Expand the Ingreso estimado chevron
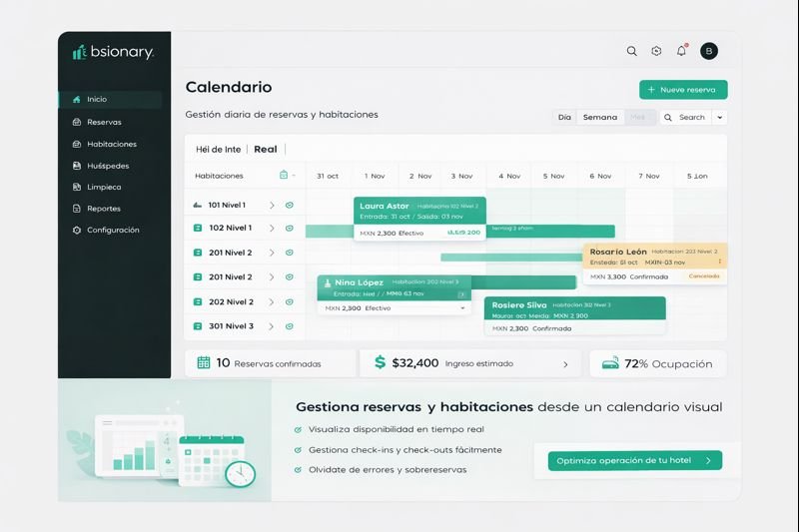 click(x=565, y=364)
